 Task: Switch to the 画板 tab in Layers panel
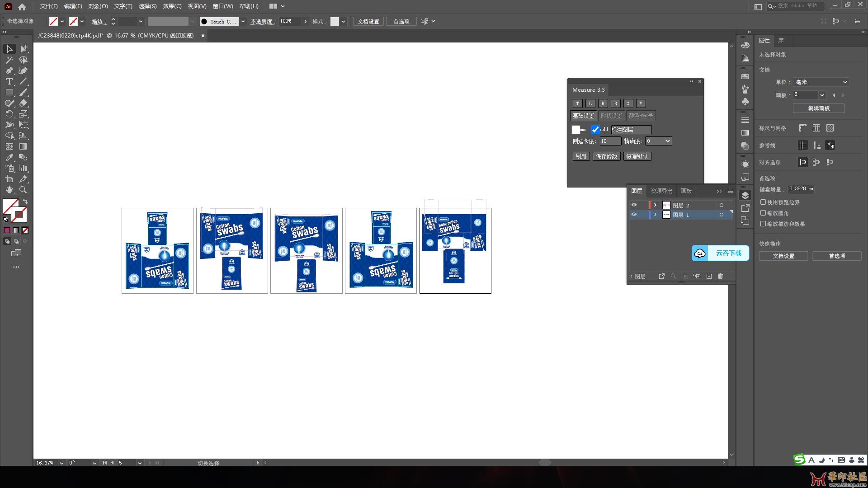[x=686, y=191]
